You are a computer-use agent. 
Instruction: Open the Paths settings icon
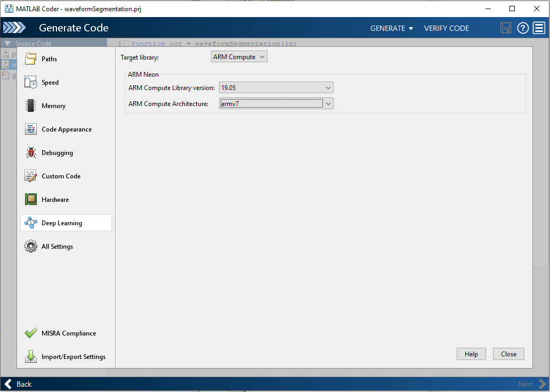click(x=31, y=59)
